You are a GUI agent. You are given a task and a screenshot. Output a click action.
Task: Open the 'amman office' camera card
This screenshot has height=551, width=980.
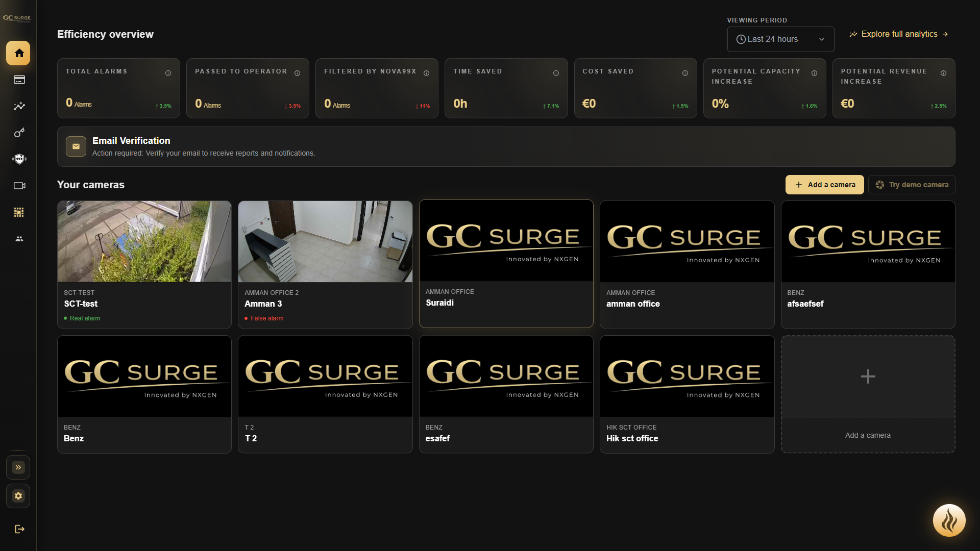687,265
